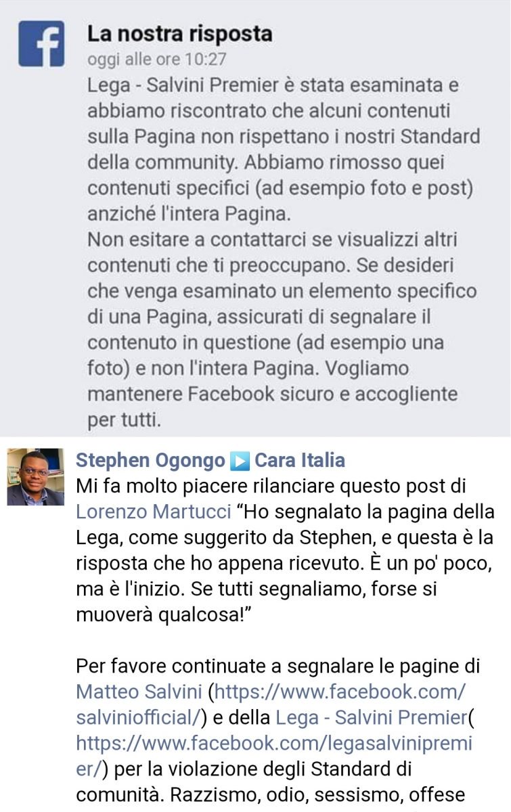Click the Facebook logo icon
Viewport: 511px width, 812px height.
click(41, 43)
